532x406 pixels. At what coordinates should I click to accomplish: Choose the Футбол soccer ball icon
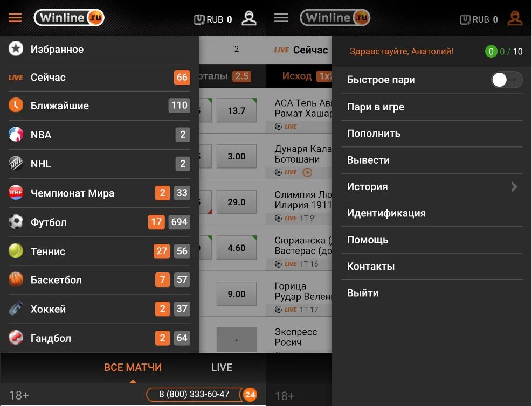[16, 222]
